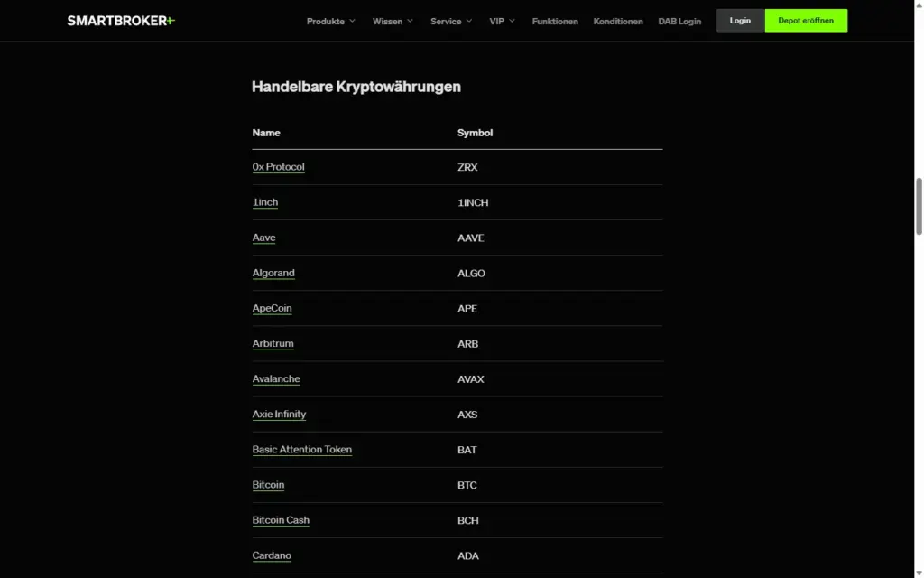924x578 pixels.
Task: Click the Symbol column header
Action: pos(475,133)
